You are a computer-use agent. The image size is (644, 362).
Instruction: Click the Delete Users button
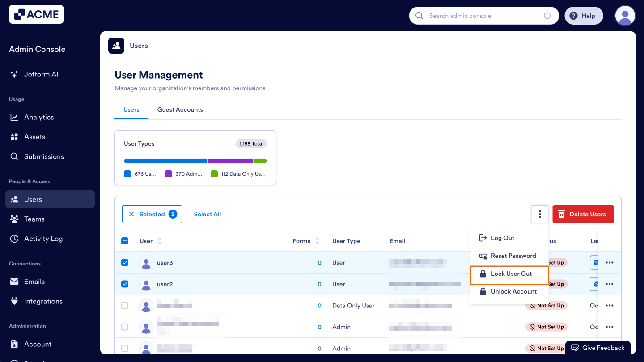tap(583, 214)
